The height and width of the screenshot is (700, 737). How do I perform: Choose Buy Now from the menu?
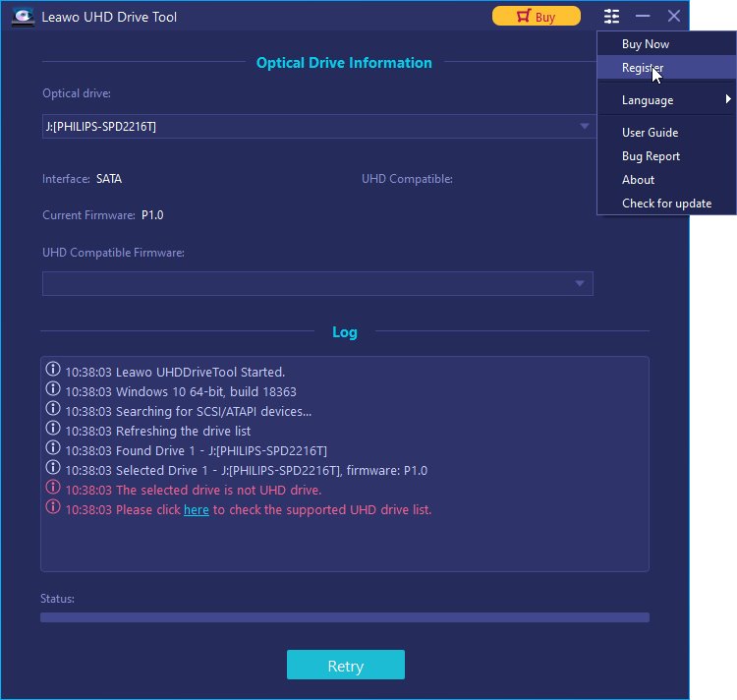click(x=646, y=44)
